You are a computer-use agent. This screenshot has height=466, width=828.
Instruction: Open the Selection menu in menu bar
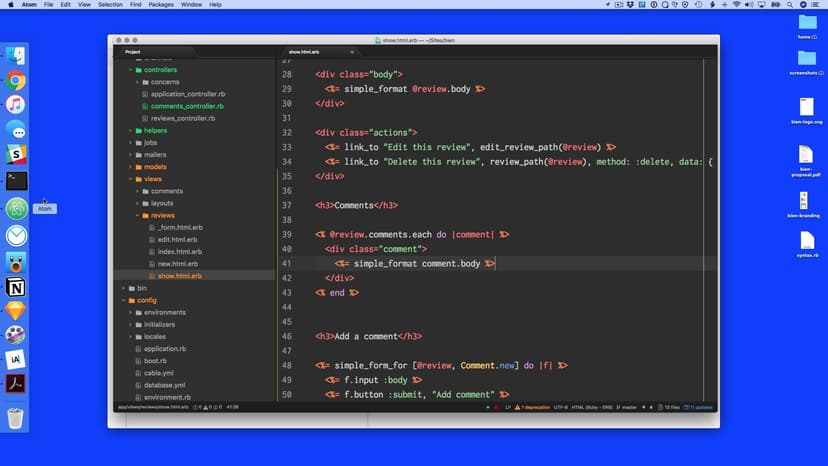pyautogui.click(x=110, y=5)
